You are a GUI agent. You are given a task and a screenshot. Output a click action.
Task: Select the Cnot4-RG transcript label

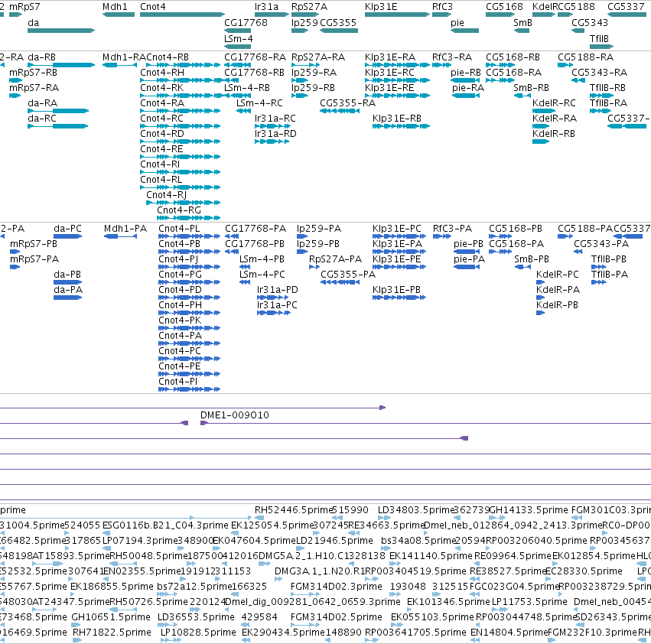(179, 210)
